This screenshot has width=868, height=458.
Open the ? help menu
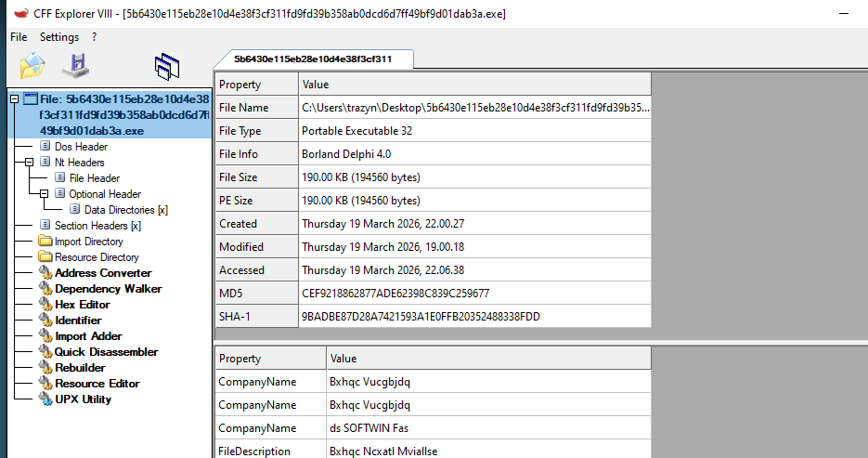click(94, 37)
